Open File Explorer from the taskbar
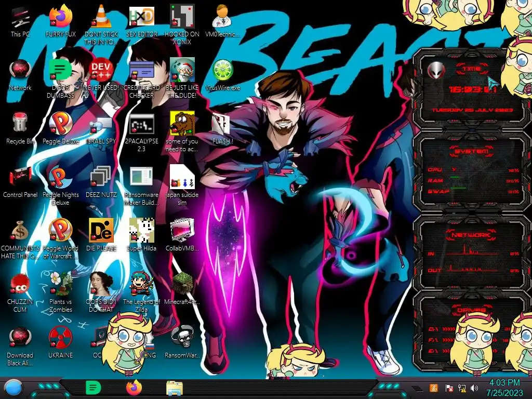Screen dimensions: 532x399 (175, 389)
